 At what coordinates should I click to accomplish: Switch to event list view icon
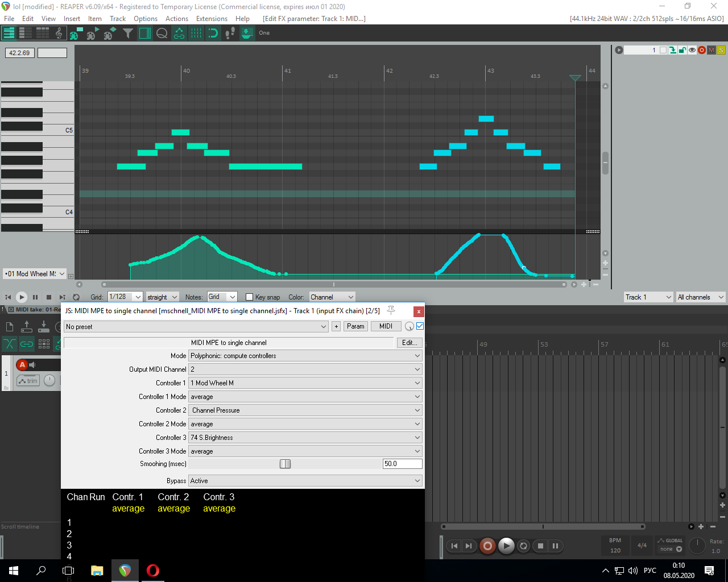tap(43, 33)
